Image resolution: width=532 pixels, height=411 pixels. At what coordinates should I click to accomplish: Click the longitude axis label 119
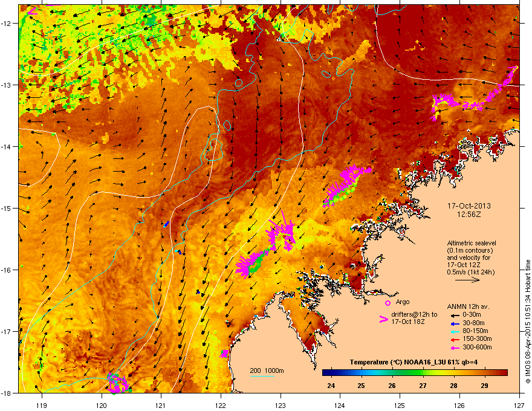42,405
